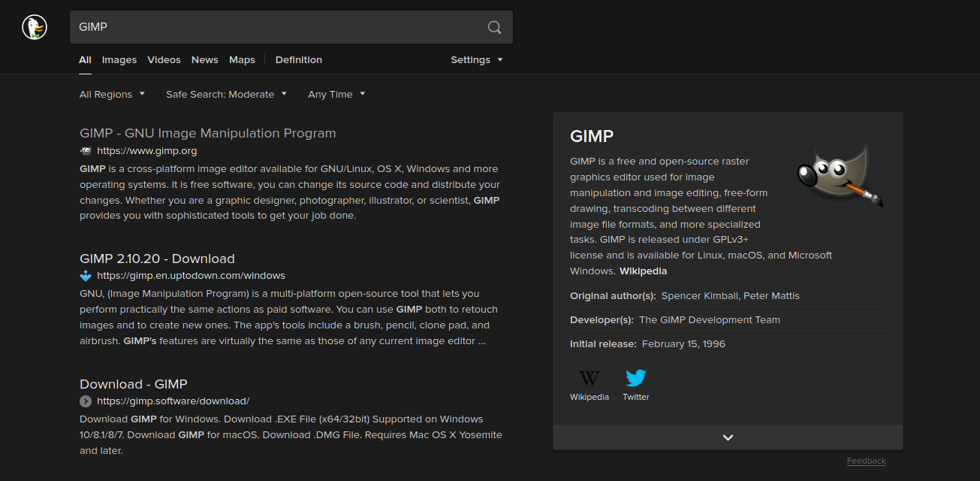Open the Wikipedia icon in info panel

tap(590, 377)
